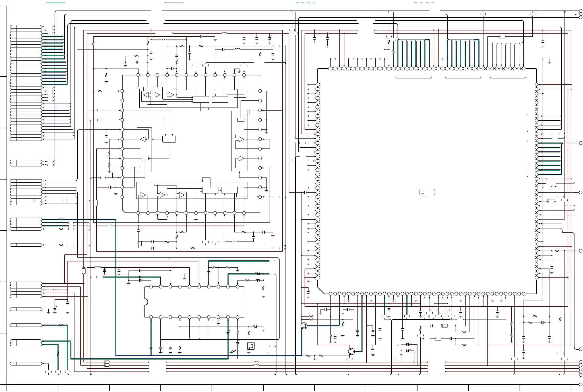Image resolution: width=583 pixels, height=392 pixels.
Task: Click the stacked pair of cylinders at bottom left
Action: pyautogui.click(x=107, y=364)
